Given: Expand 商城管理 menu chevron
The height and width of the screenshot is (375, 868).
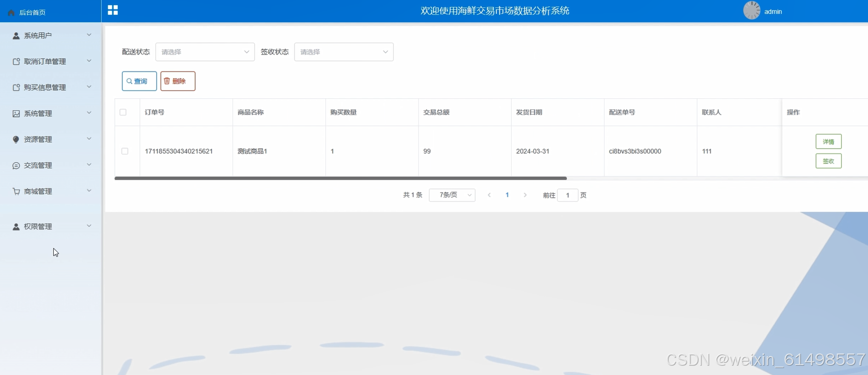Looking at the screenshot, I should pyautogui.click(x=89, y=191).
